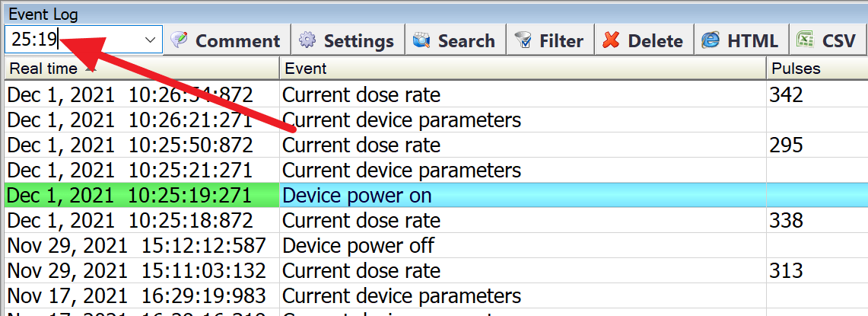Screen dimensions: 868x316
Task: Export via the CSV spreadsheet icon
Action: tap(806, 40)
